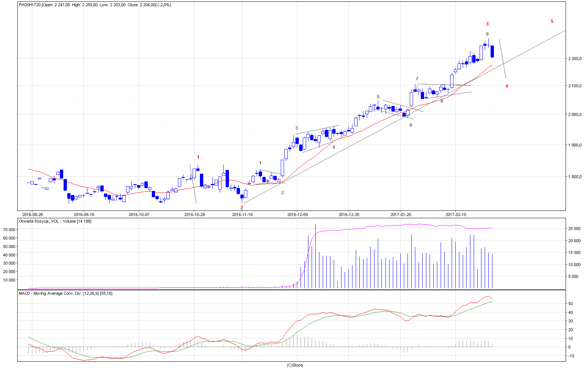Select the gray wave label 8
Image resolution: width=588 pixels, height=368 pixels.
tap(442, 101)
